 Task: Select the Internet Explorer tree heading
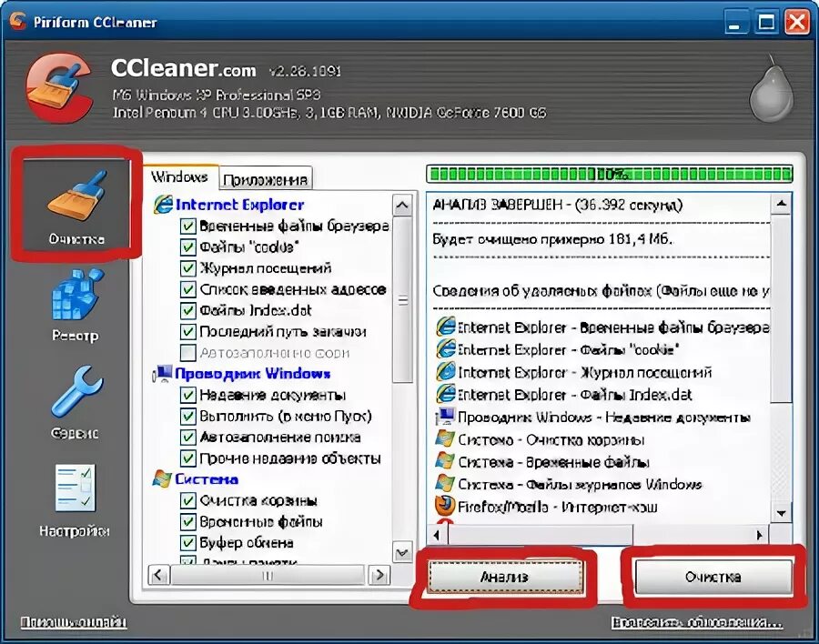pyautogui.click(x=239, y=205)
